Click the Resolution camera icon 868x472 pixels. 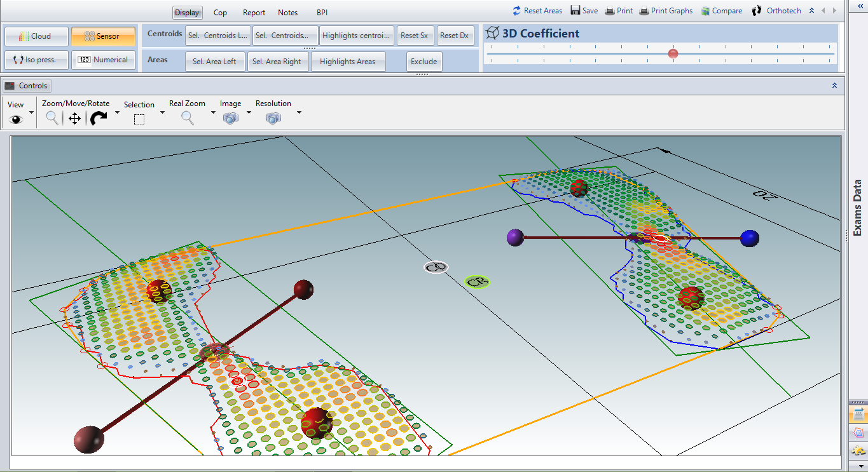[273, 118]
